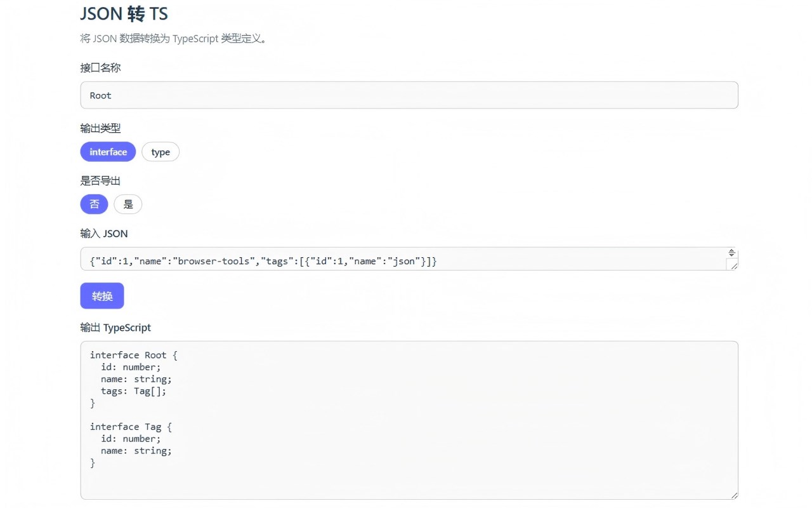Choose 是 to enable export
Screen dimensions: 812x508
(128, 204)
